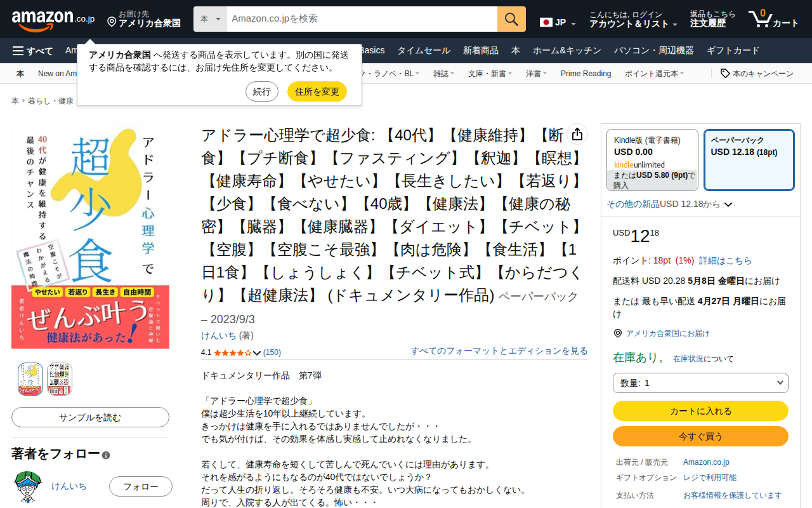This screenshot has height=508, width=812.
Task: Open 本 in the main navigation bar
Action: point(516,51)
